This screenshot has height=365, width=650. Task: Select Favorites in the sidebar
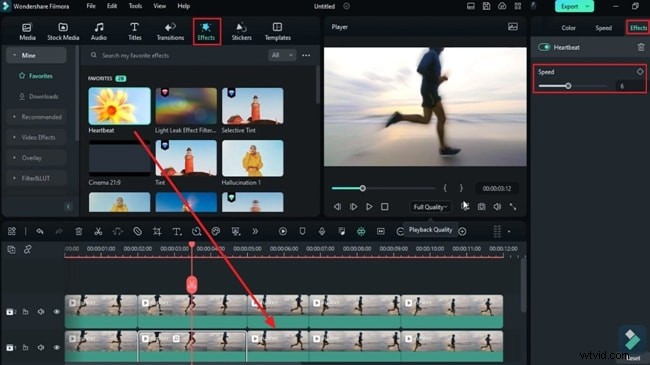click(36, 76)
